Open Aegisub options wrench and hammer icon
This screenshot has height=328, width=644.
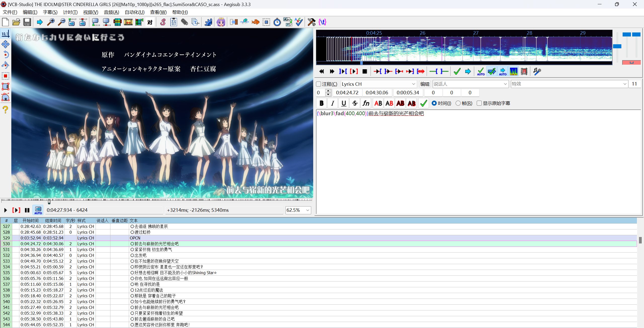point(311,22)
